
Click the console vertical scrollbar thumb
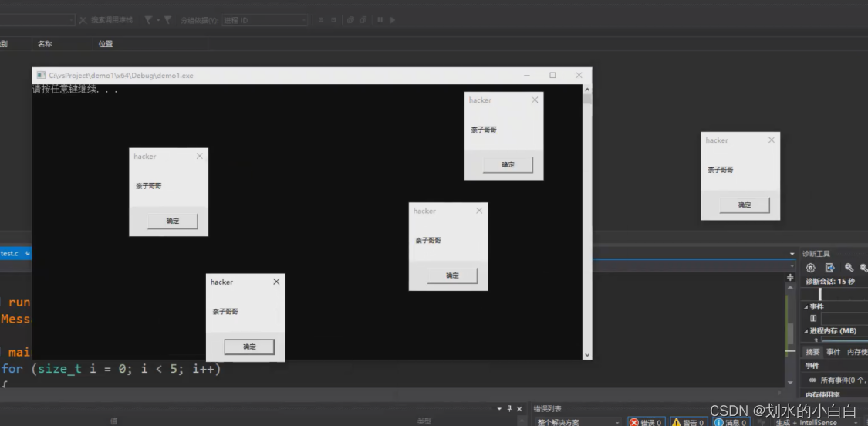point(587,100)
